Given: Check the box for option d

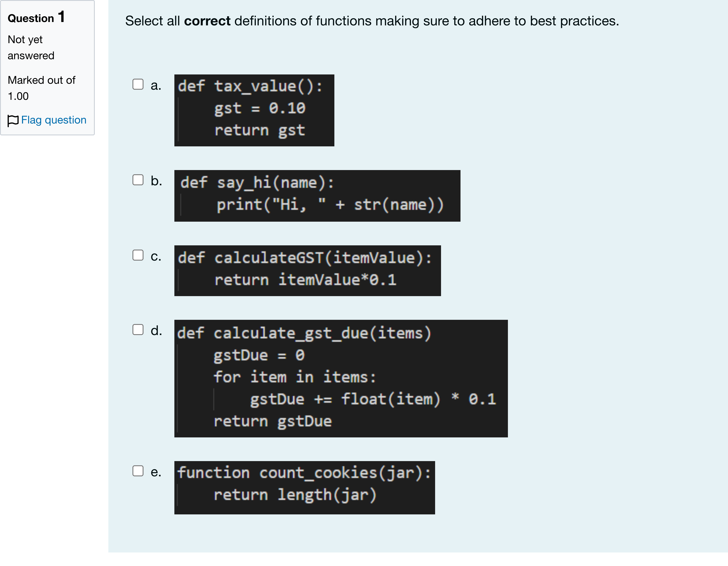Looking at the screenshot, I should tap(138, 330).
